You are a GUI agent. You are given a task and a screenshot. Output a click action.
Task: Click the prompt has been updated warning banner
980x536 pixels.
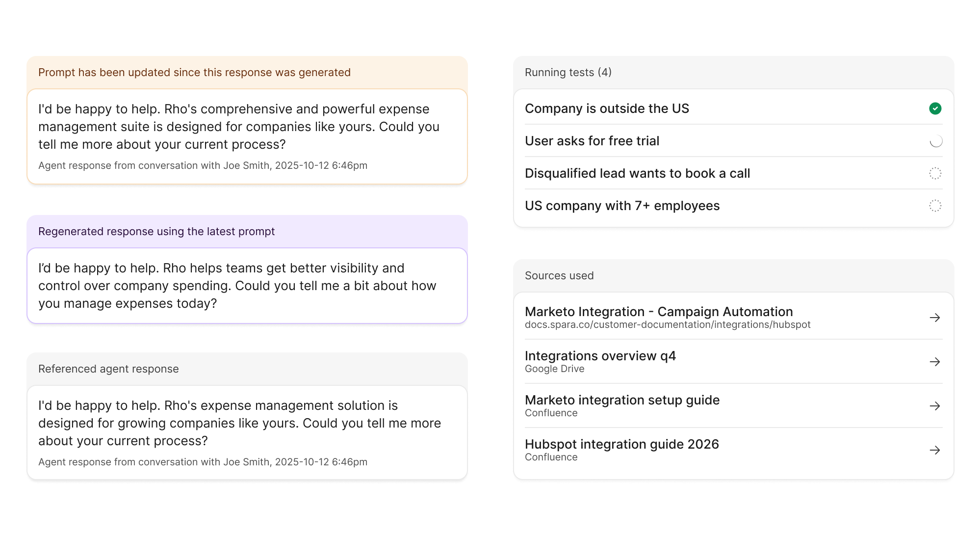pos(194,73)
